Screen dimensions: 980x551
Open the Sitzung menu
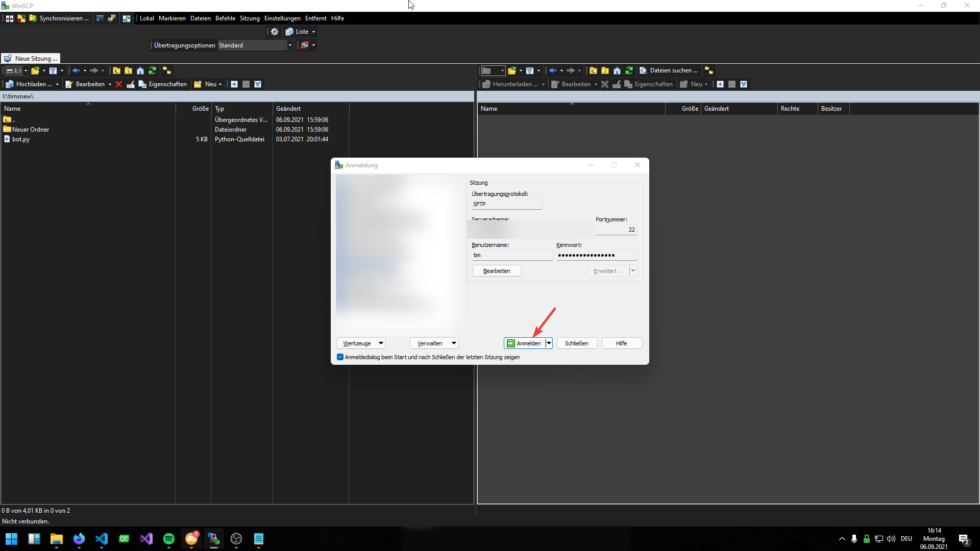click(250, 18)
